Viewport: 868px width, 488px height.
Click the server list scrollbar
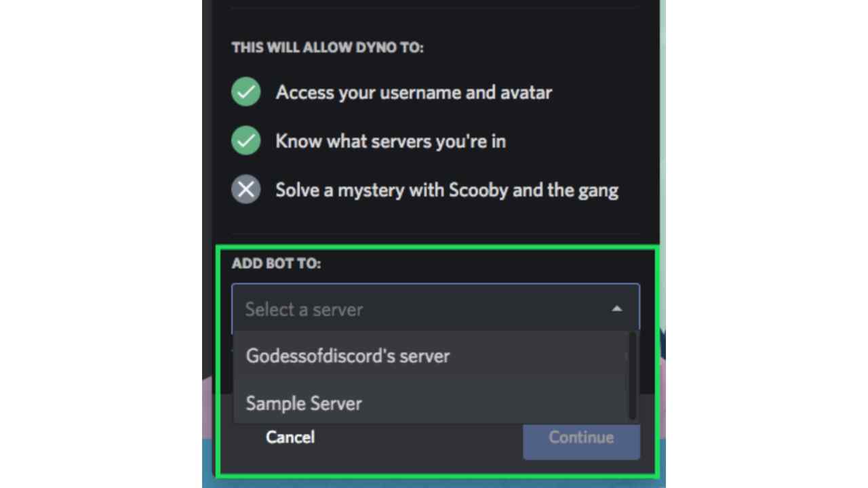(632, 375)
